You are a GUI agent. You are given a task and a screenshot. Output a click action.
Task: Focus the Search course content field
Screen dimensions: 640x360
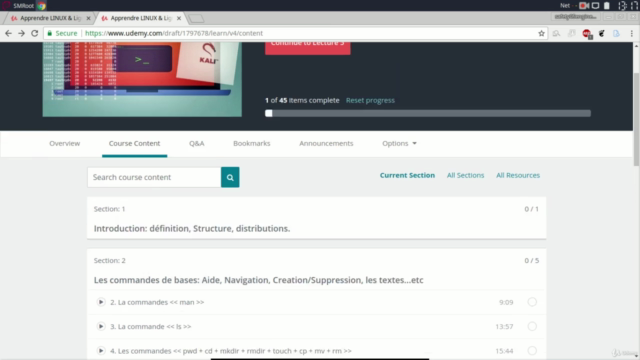pos(154,177)
